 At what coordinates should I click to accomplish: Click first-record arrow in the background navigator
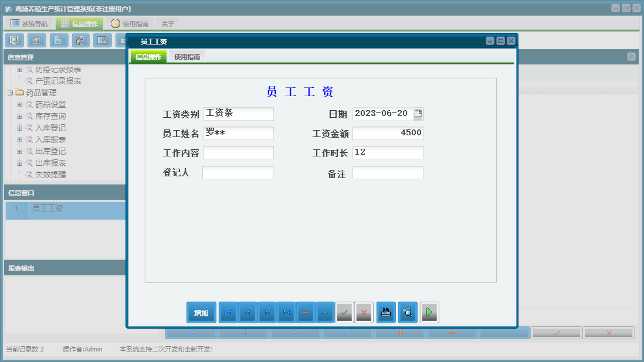click(x=191, y=333)
